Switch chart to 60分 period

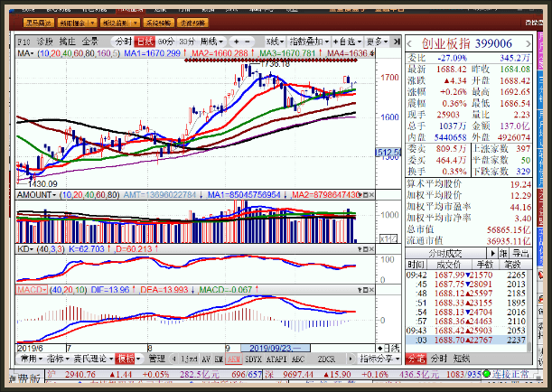166,42
